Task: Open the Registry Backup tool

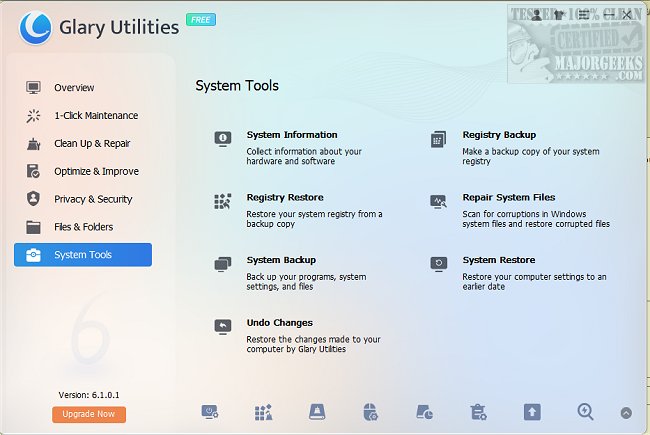Action: tap(499, 135)
